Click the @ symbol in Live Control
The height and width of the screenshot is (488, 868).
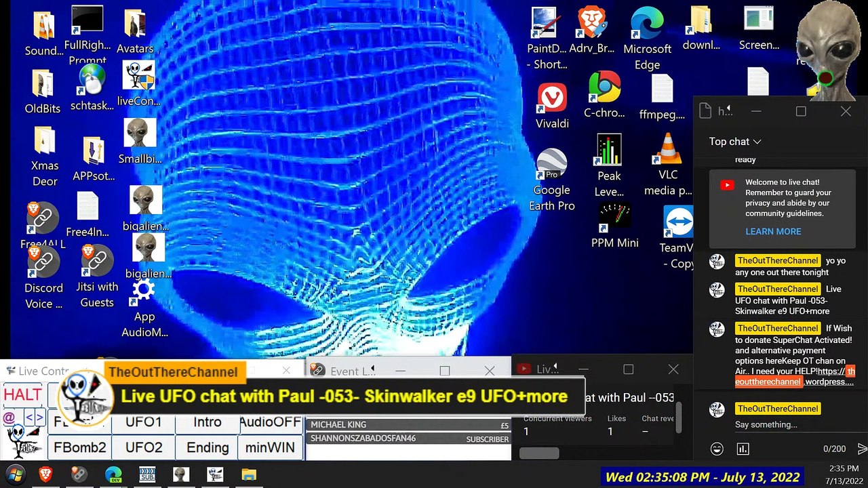pos(9,418)
